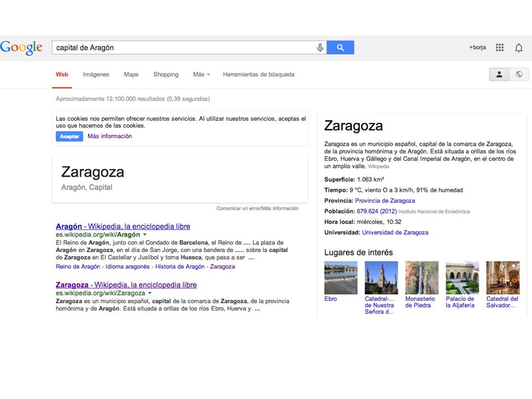Switch to global results globe icon

[x=519, y=74]
